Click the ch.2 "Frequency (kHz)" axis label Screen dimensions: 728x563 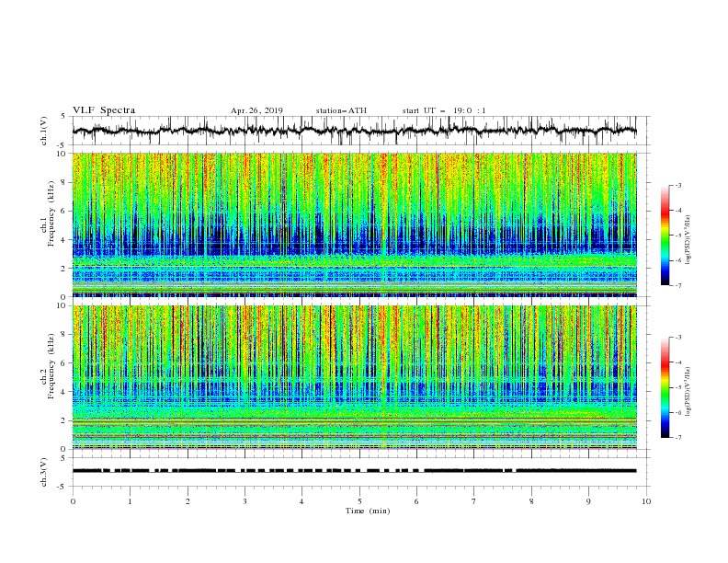(51, 366)
